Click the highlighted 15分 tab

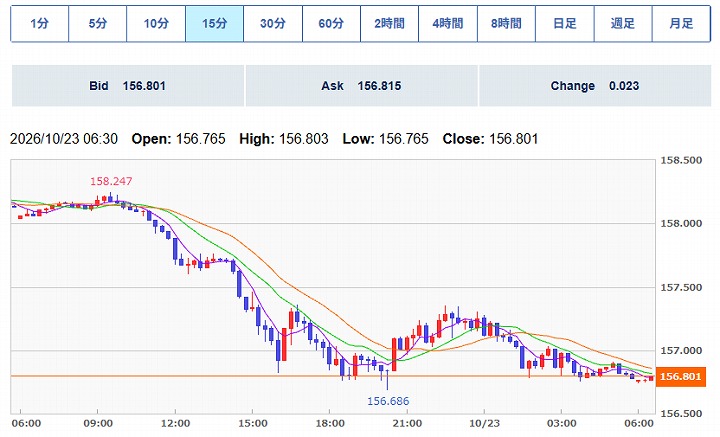pos(214,23)
